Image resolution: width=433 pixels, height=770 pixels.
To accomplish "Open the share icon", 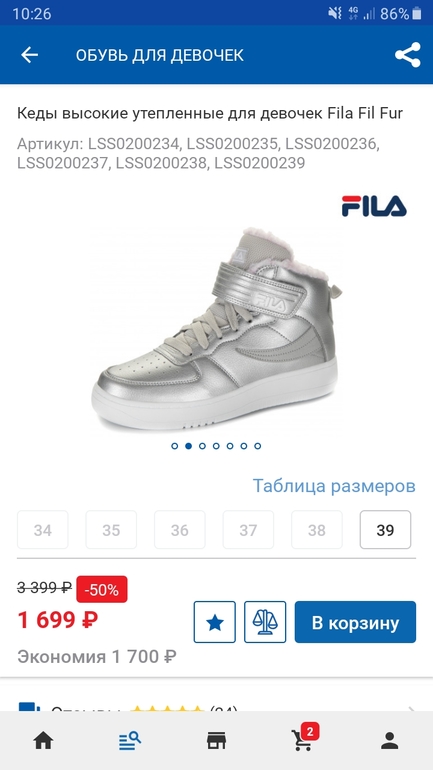I will (x=407, y=55).
